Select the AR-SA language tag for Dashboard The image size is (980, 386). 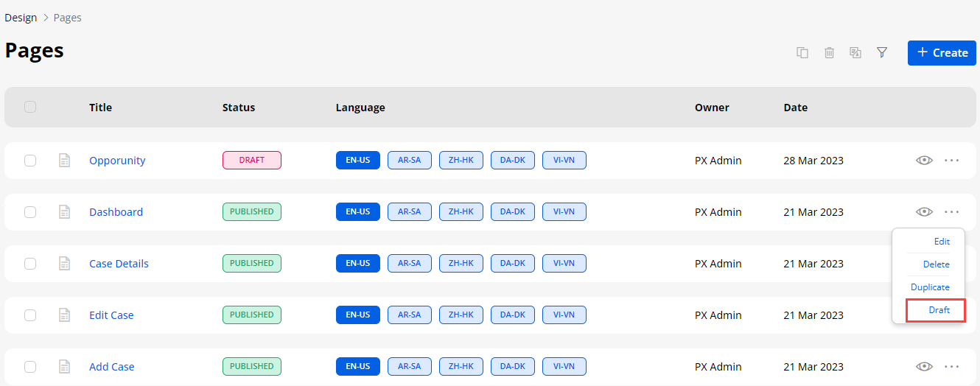(x=409, y=211)
